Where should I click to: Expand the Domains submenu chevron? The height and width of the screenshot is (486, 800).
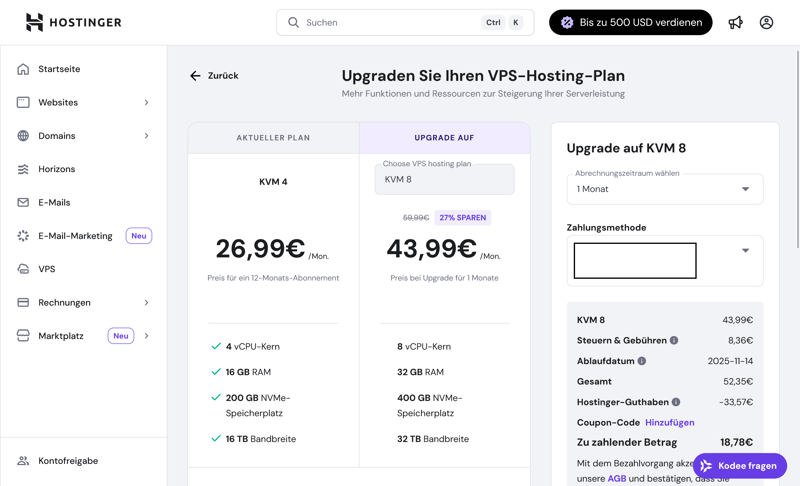146,136
